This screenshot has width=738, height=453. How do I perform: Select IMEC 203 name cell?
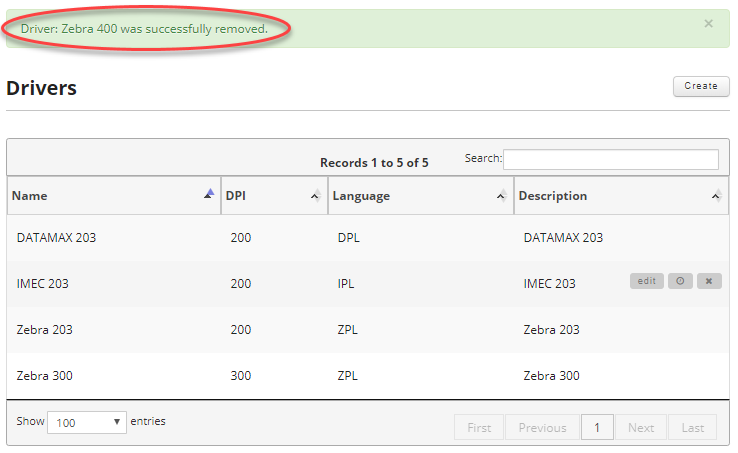[x=43, y=284]
